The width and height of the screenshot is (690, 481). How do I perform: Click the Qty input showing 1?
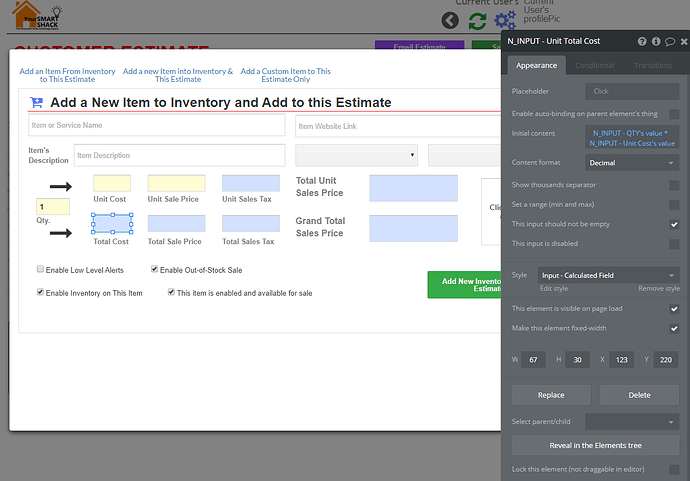click(x=53, y=206)
